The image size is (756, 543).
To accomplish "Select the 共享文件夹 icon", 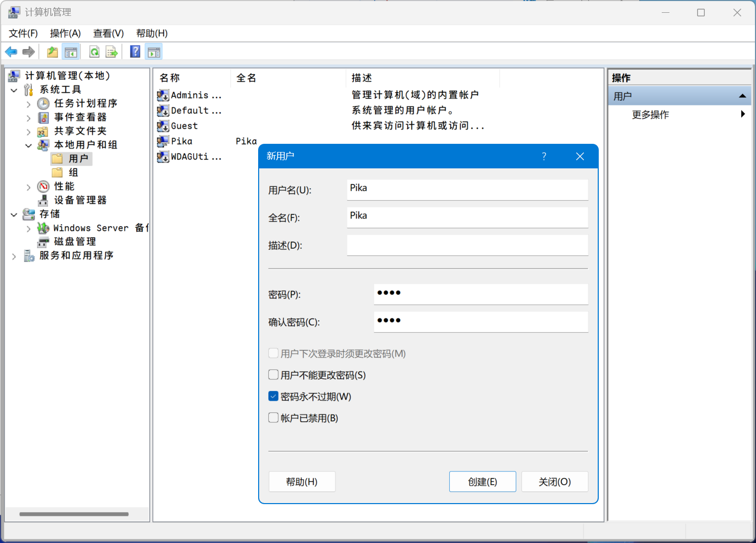I will click(44, 131).
